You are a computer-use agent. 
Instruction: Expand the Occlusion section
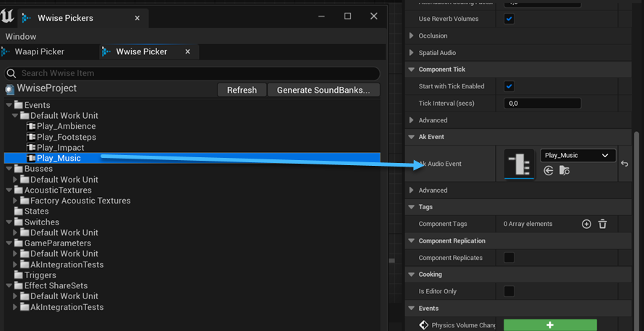[412, 35]
